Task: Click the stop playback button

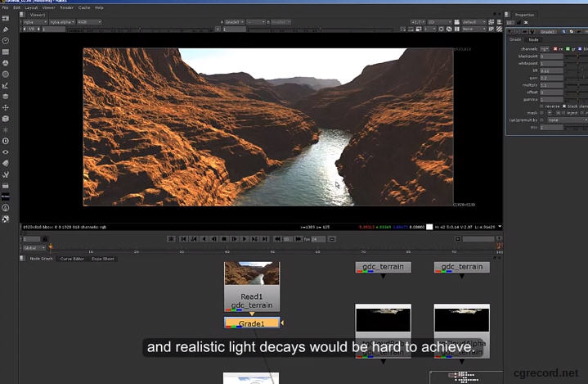Action: point(224,239)
